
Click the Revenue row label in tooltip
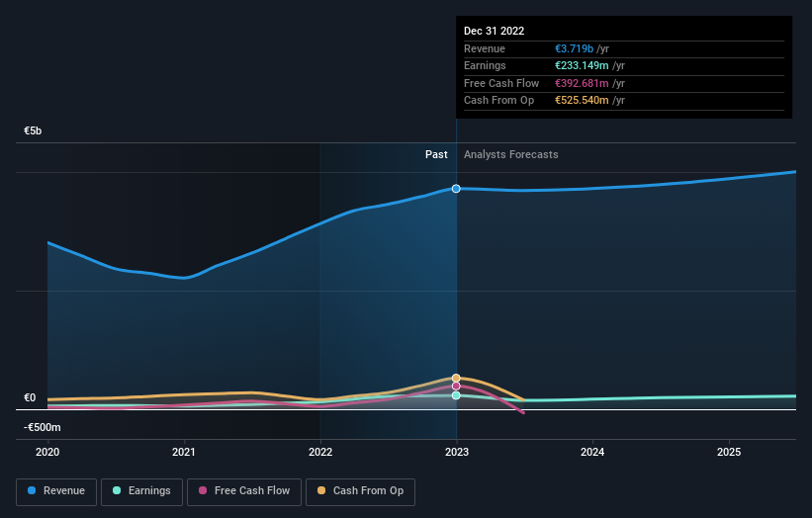point(485,48)
